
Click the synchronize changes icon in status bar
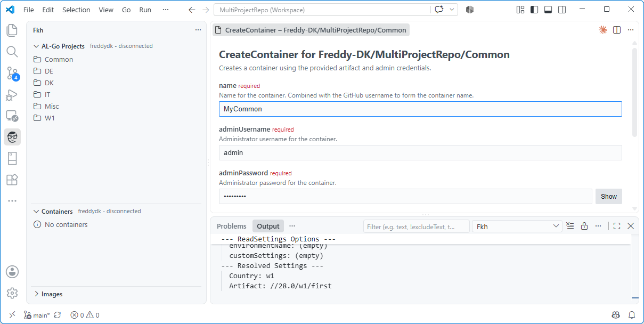pyautogui.click(x=58, y=315)
